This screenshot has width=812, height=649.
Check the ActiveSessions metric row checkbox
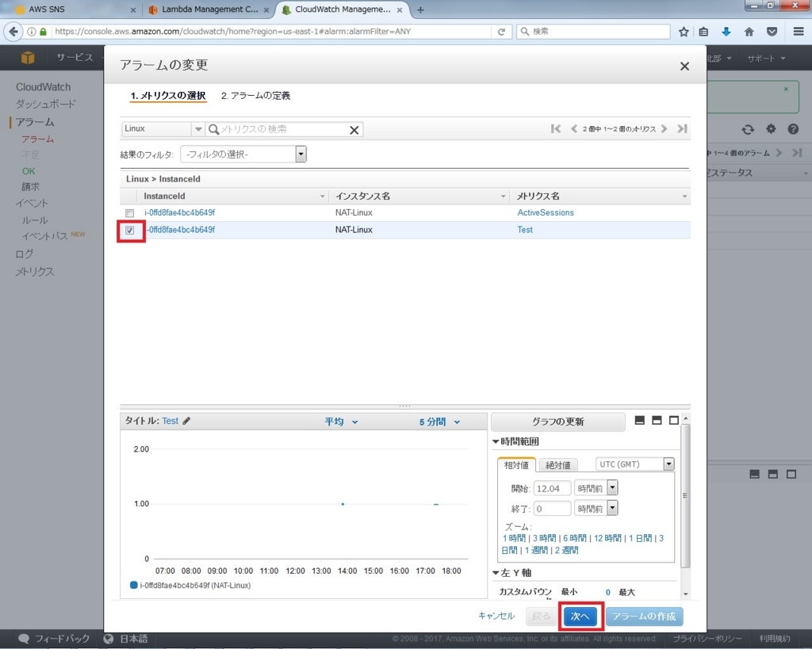click(x=129, y=212)
